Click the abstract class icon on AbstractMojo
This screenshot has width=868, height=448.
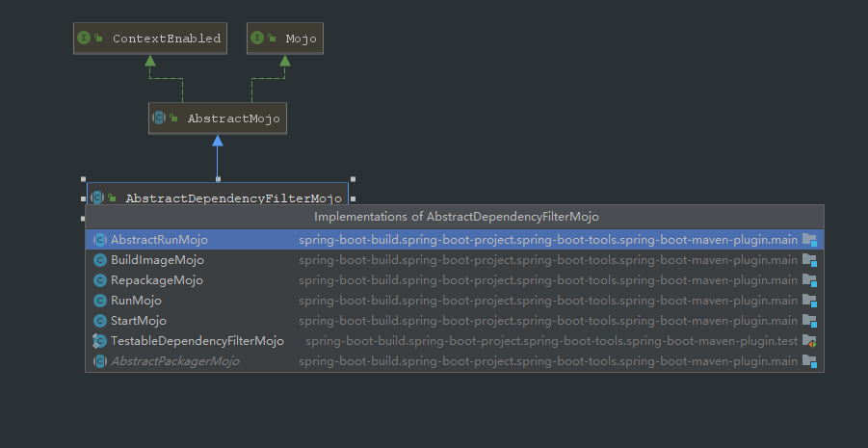(159, 118)
